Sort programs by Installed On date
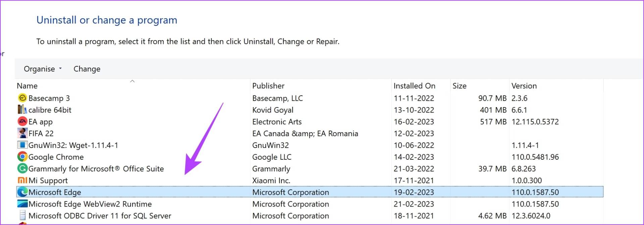Image resolution: width=644 pixels, height=225 pixels. 414,86
